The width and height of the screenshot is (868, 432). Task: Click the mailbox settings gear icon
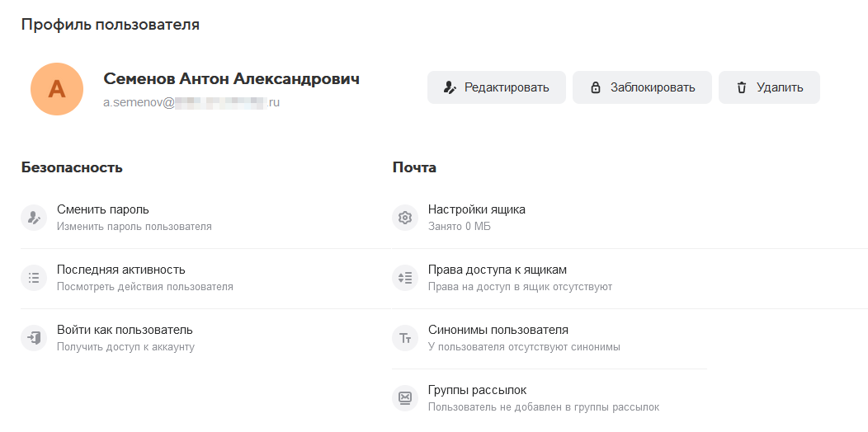(x=405, y=218)
